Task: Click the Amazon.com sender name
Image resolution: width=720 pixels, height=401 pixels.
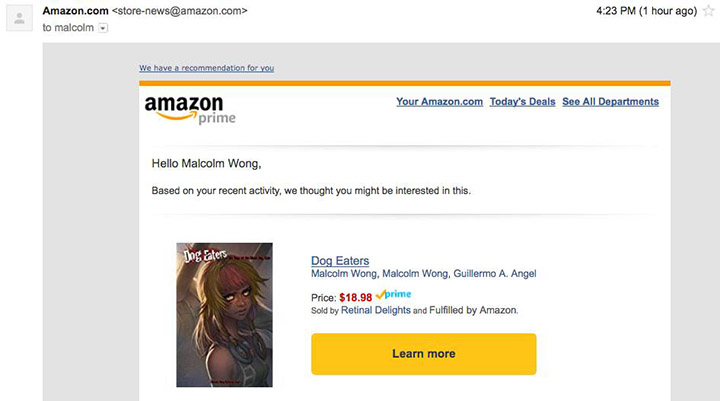Action: pos(76,11)
